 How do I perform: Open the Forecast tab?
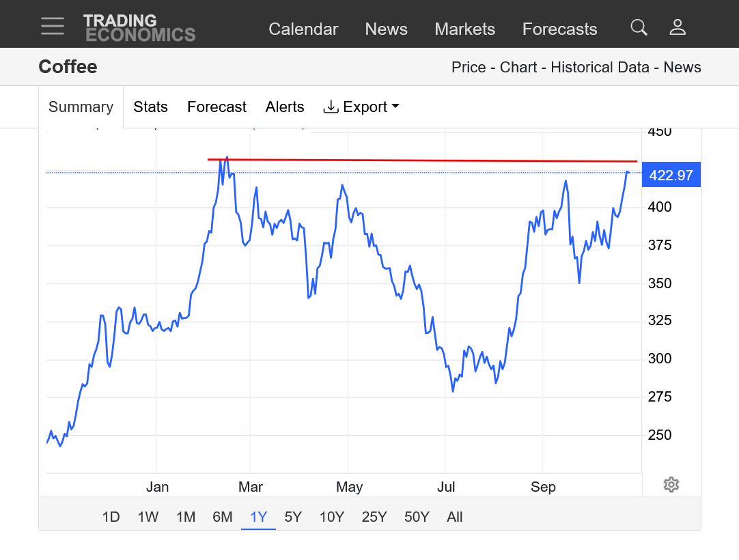(217, 107)
